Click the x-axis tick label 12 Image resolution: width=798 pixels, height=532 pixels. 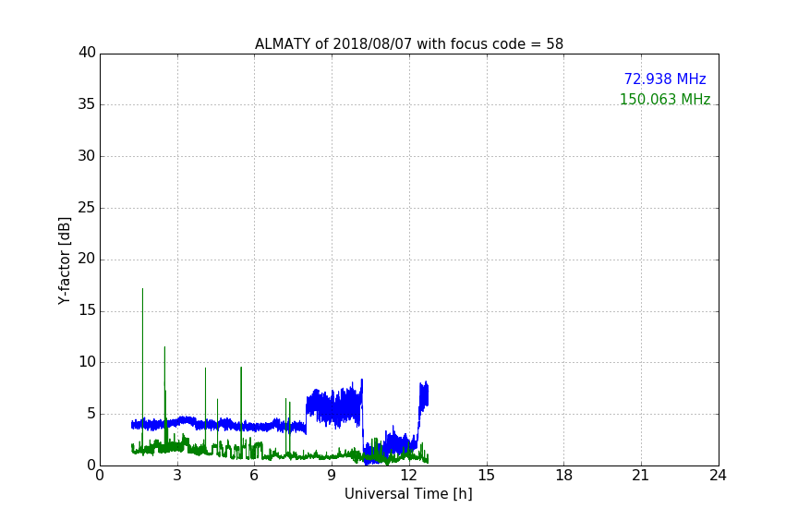tap(409, 476)
